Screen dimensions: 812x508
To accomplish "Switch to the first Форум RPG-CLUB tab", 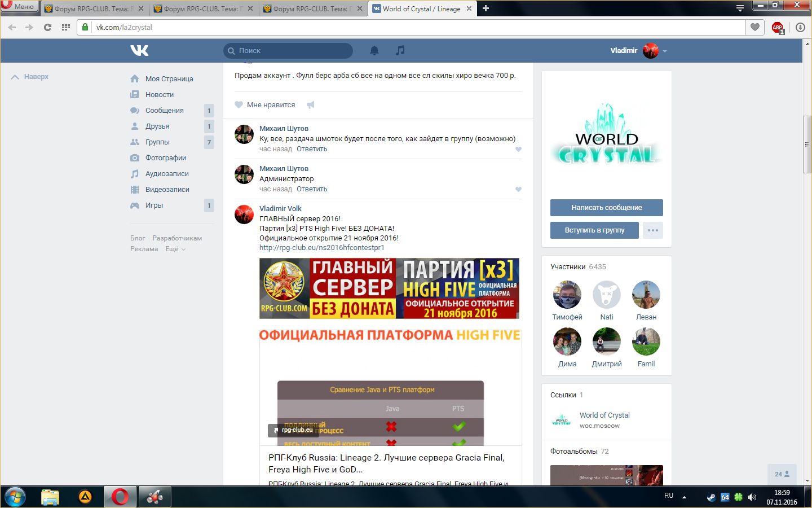I will (x=93, y=8).
